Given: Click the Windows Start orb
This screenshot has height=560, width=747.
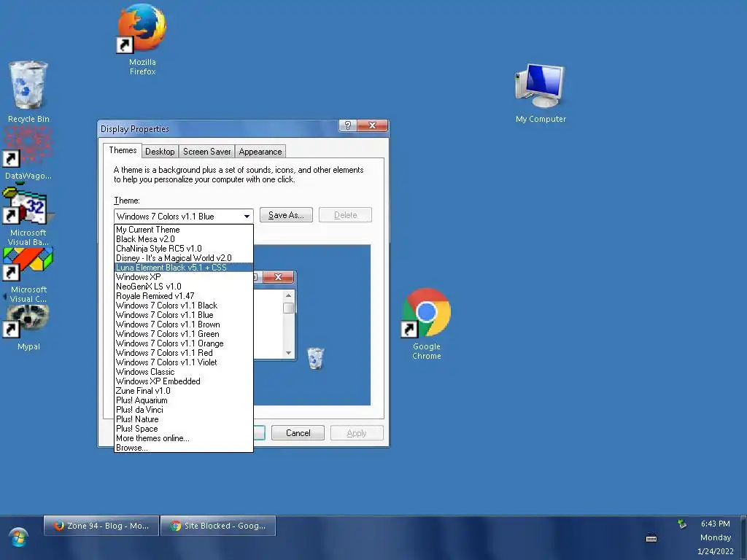Looking at the screenshot, I should [18, 537].
